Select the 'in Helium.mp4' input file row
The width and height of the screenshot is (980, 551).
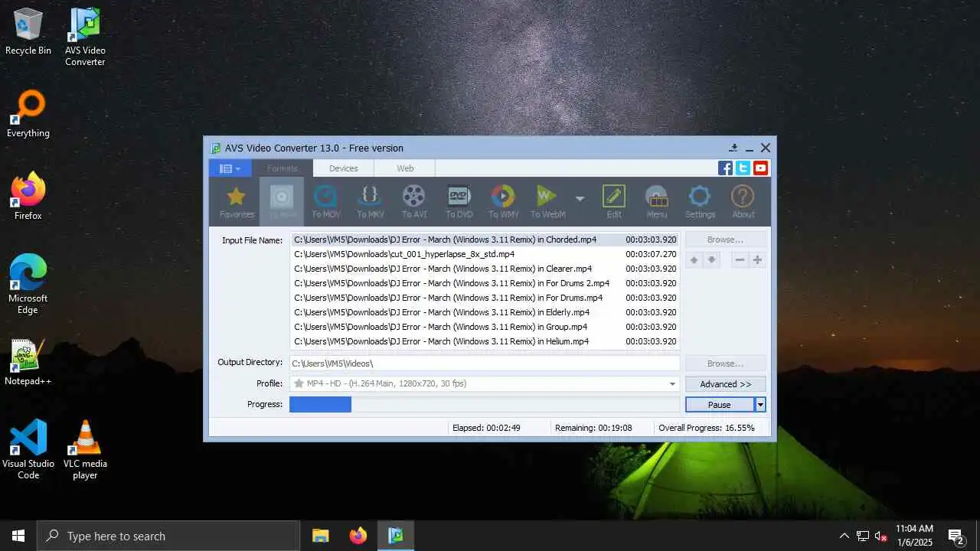(485, 341)
